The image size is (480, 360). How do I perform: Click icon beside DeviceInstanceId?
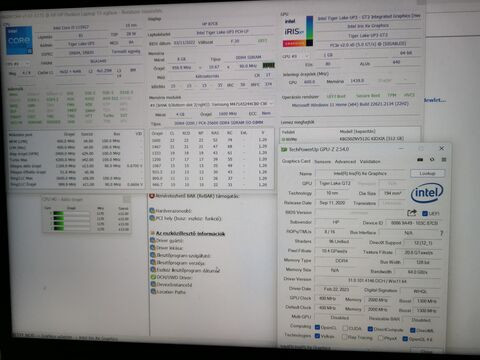point(153,284)
